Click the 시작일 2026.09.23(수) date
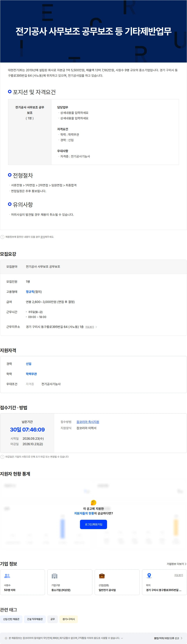This screenshot has height=644, width=187. [33, 439]
